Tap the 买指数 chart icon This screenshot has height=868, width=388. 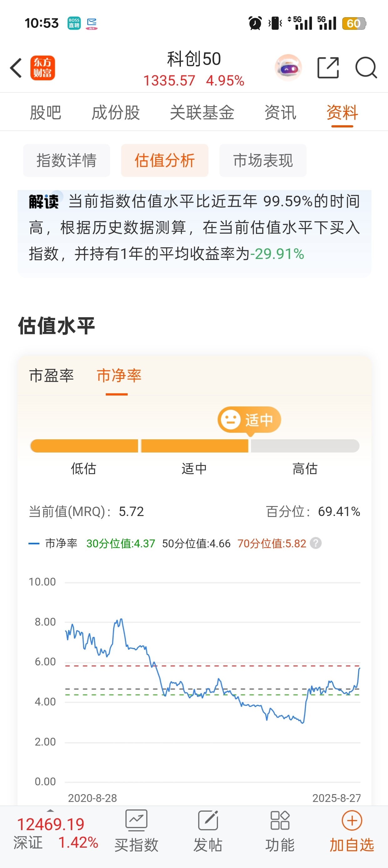tap(136, 821)
